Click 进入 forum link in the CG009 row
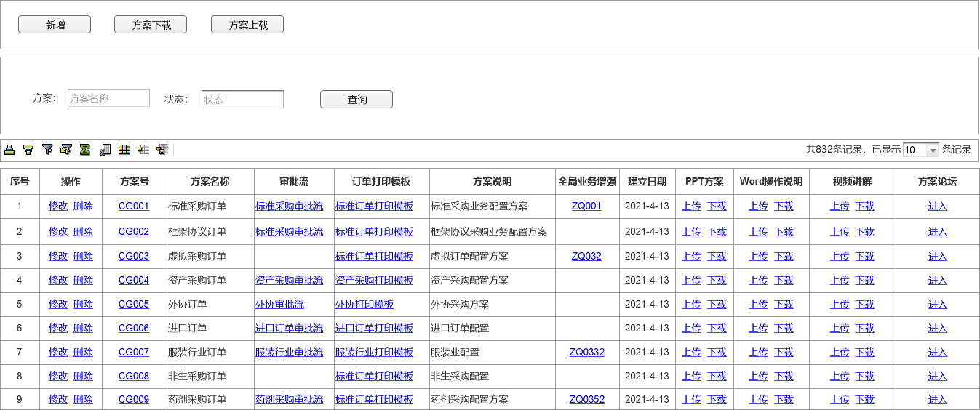The height and width of the screenshot is (410, 980). pyautogui.click(x=938, y=400)
